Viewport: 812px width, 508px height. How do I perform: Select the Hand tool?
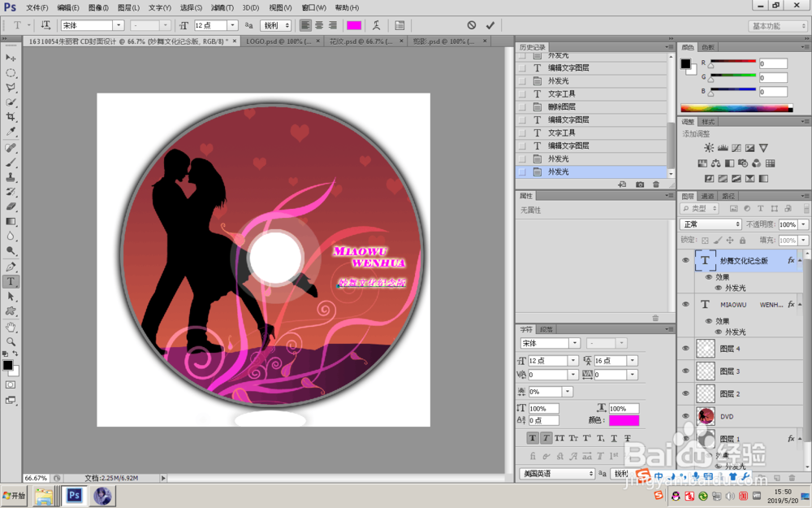tap(11, 327)
